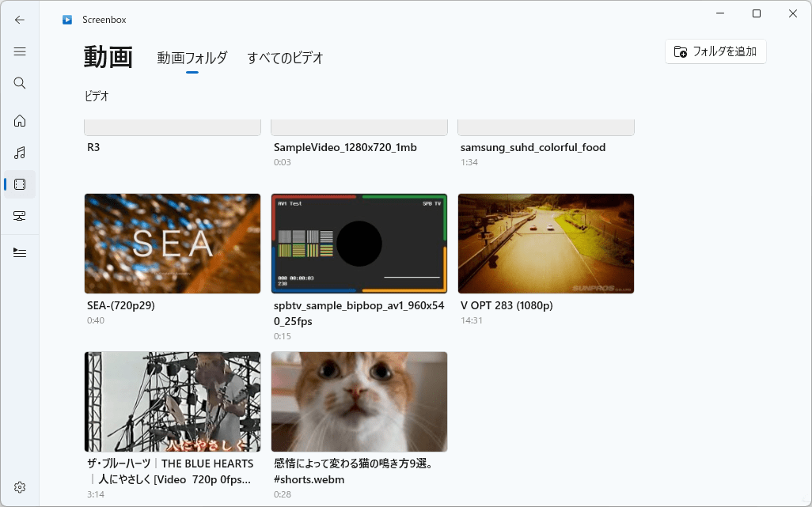Viewport: 812px width, 507px height.
Task: Click the 0:03 duration label
Action: point(283,162)
